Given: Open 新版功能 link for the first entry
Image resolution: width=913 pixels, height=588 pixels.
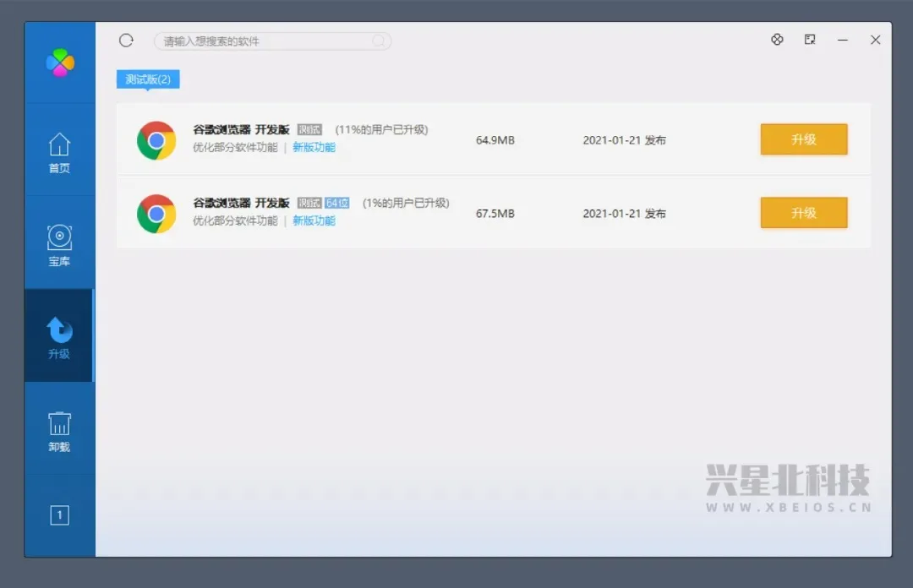Looking at the screenshot, I should 314,147.
